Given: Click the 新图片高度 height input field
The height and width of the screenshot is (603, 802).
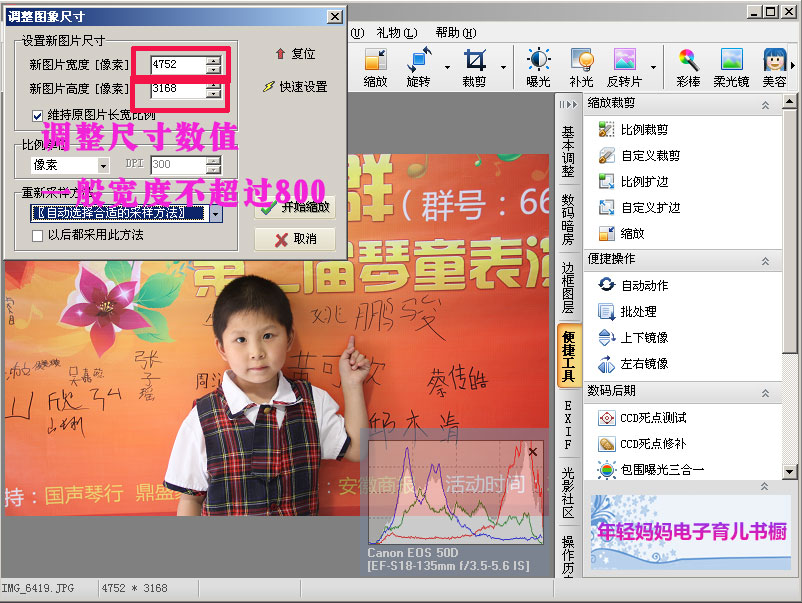Looking at the screenshot, I should pyautogui.click(x=179, y=90).
